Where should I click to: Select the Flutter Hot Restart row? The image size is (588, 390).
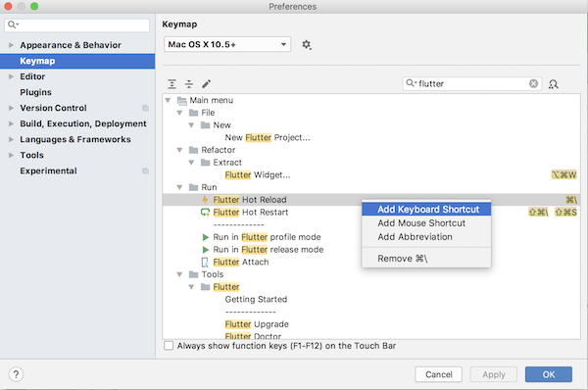(x=371, y=213)
